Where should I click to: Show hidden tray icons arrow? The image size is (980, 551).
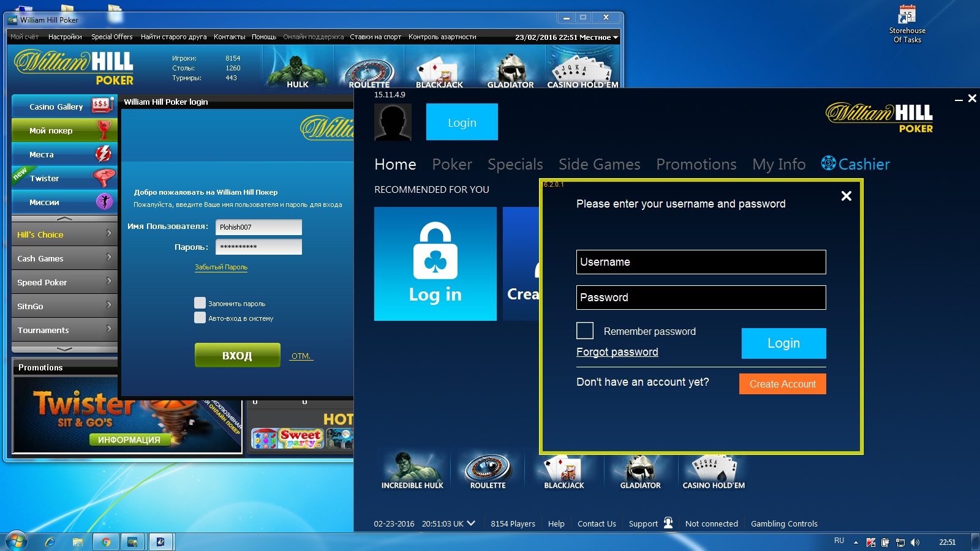coord(856,542)
